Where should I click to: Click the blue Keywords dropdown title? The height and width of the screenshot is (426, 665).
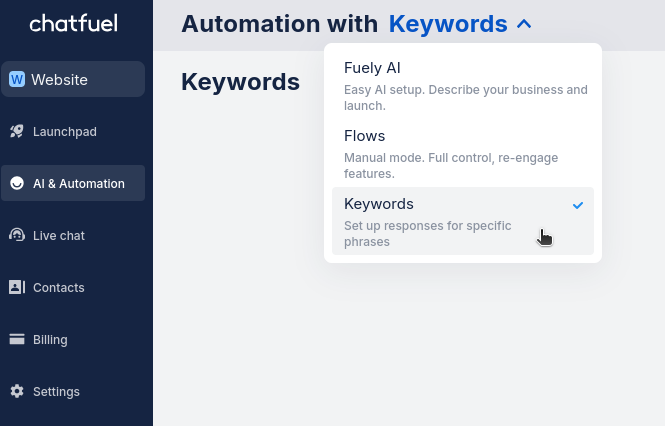pos(447,24)
